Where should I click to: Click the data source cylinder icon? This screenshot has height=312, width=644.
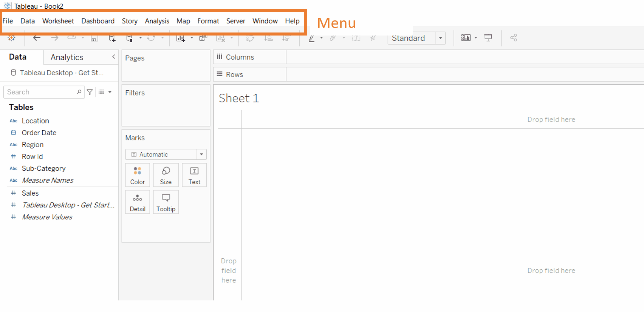click(14, 73)
